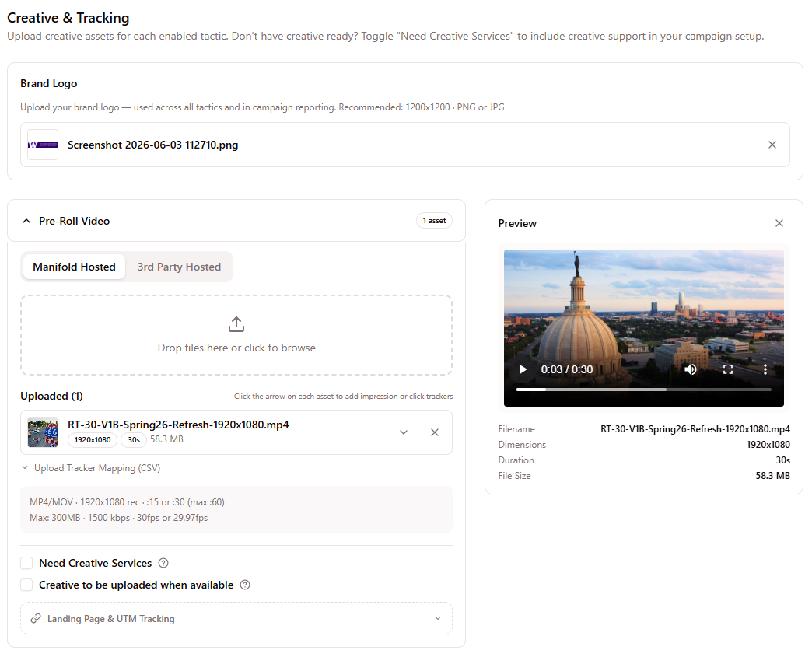This screenshot has height=650, width=812.
Task: Close the Preview panel
Action: pos(779,223)
